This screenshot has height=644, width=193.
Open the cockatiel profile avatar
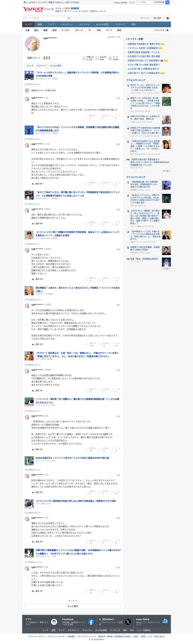pyautogui.click(x=32, y=43)
